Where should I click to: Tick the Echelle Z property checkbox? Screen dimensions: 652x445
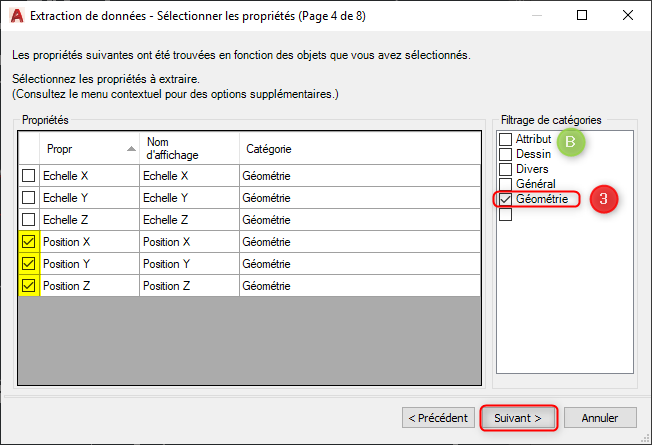click(30, 219)
